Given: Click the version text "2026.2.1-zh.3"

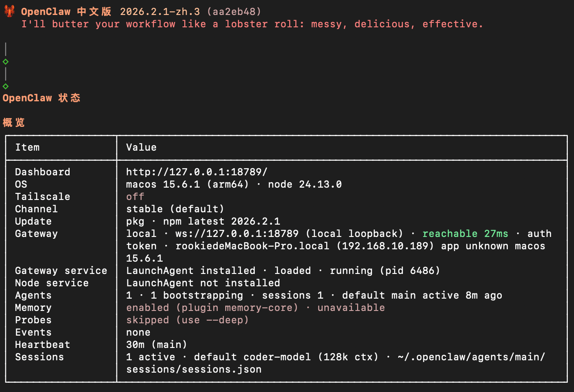Looking at the screenshot, I should pos(160,12).
